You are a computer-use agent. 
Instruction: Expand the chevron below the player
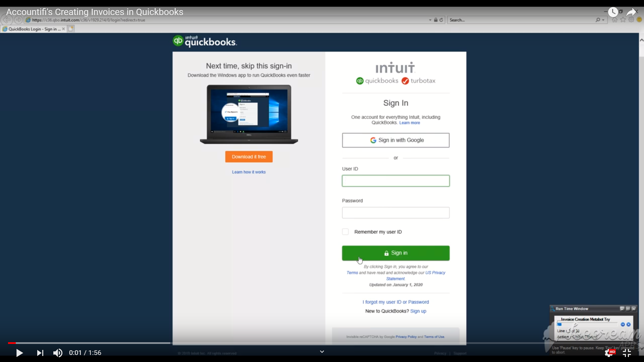[322, 352]
